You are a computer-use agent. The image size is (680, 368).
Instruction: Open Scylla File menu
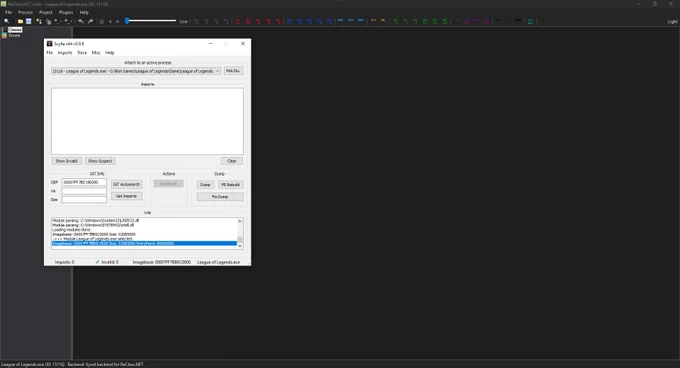coord(49,52)
